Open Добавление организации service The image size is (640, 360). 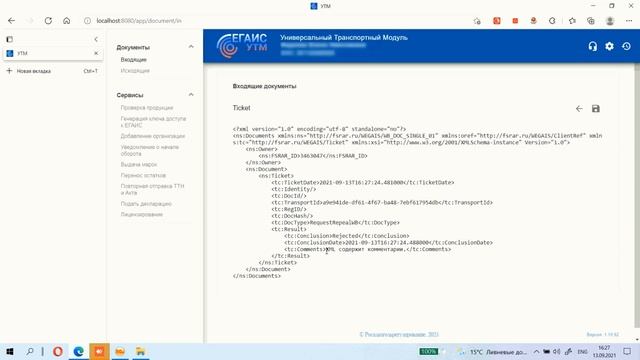(x=153, y=136)
